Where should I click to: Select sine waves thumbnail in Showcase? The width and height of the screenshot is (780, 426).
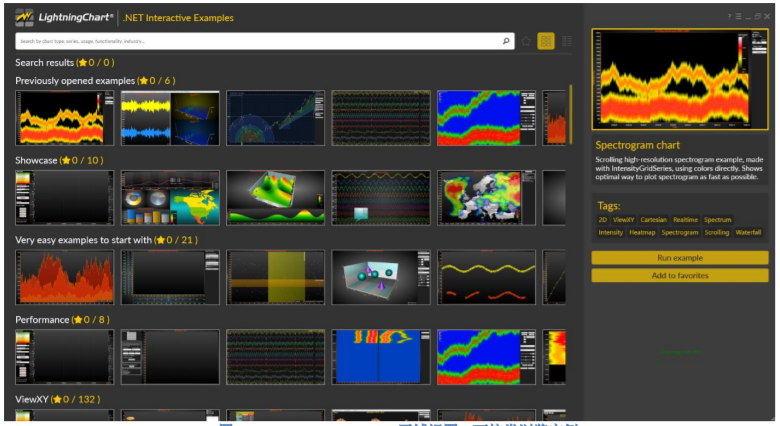pos(381,198)
